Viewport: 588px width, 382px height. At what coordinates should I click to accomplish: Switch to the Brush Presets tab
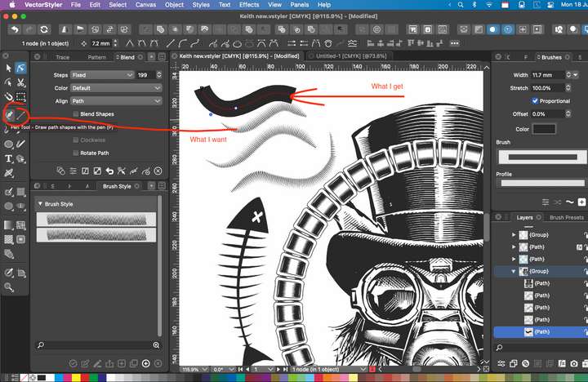tap(566, 218)
